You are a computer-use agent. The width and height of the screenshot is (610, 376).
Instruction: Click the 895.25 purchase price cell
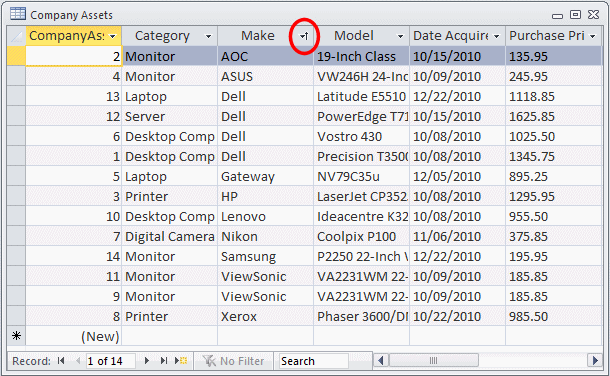(x=554, y=176)
